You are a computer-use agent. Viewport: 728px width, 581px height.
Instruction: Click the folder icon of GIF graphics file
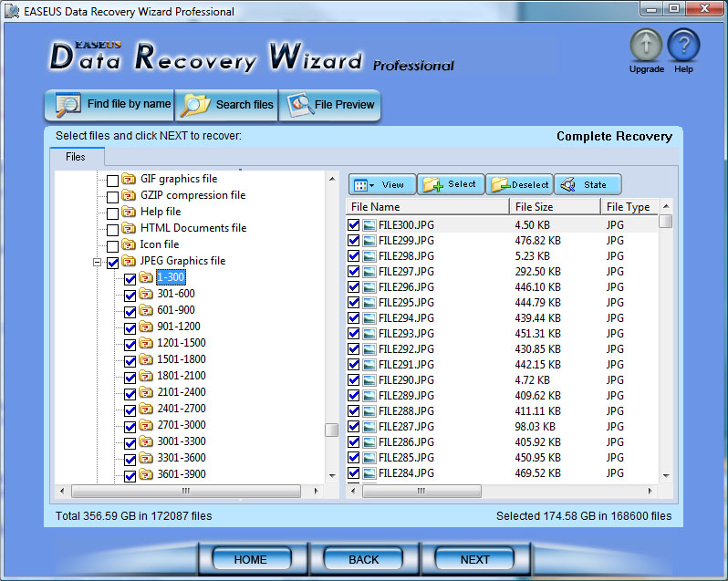[129, 179]
